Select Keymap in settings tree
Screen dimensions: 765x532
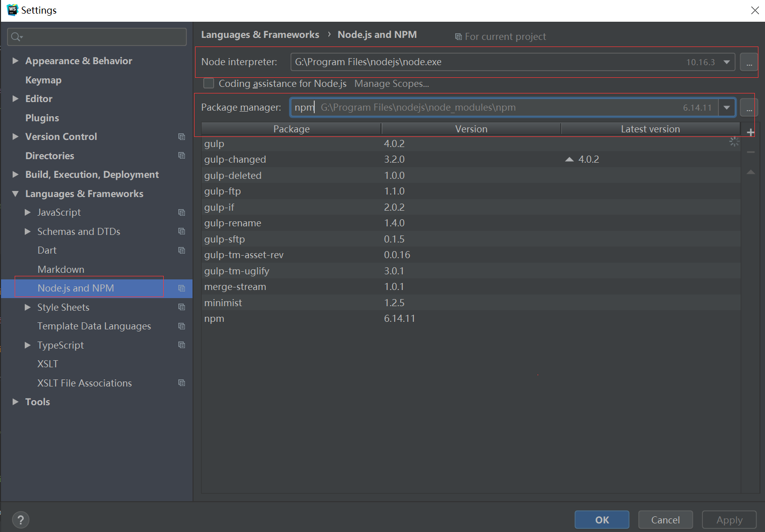43,80
